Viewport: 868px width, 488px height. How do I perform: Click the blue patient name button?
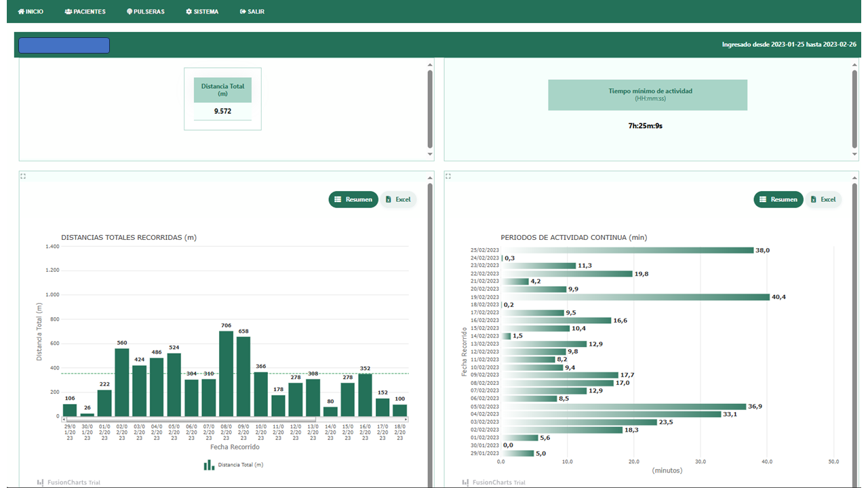pos(64,45)
